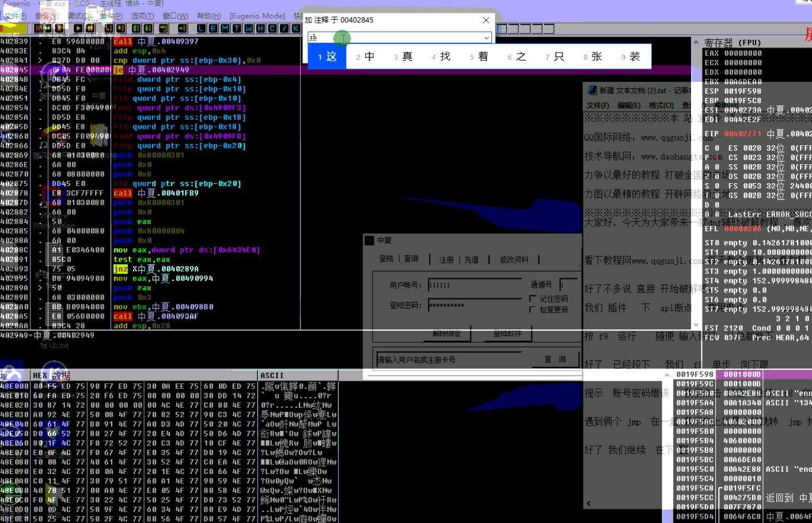Click the Step Into toolbar icon
This screenshot has width=812, height=523.
109,28
